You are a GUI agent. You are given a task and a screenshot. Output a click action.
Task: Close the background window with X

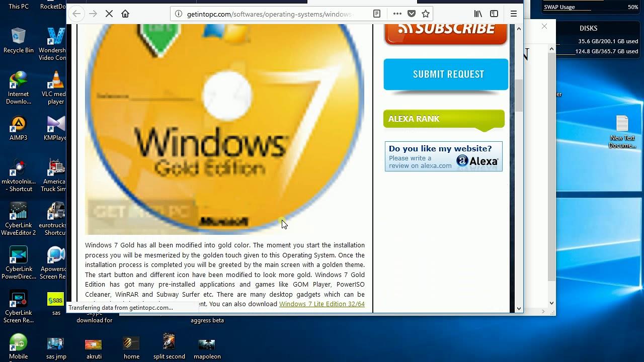coord(544,26)
